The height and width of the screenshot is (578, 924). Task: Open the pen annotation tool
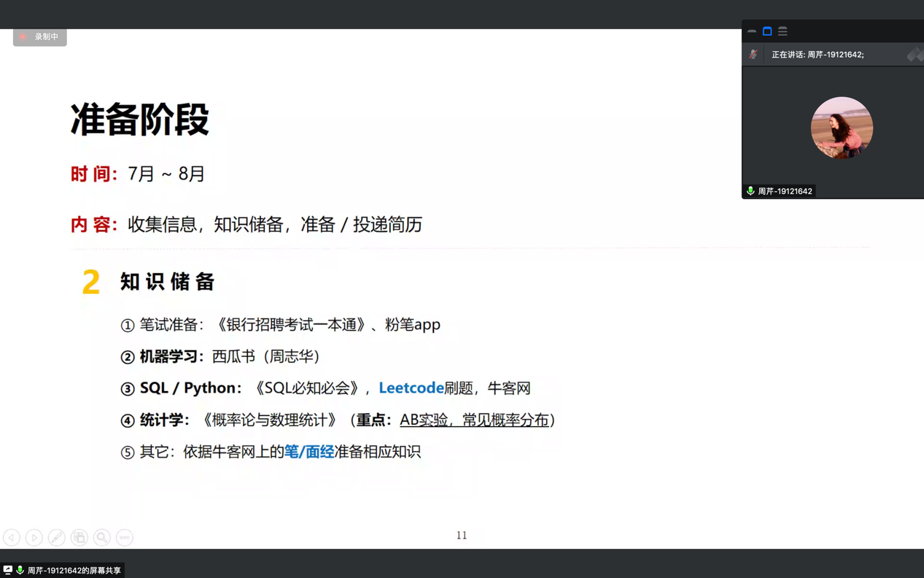57,538
